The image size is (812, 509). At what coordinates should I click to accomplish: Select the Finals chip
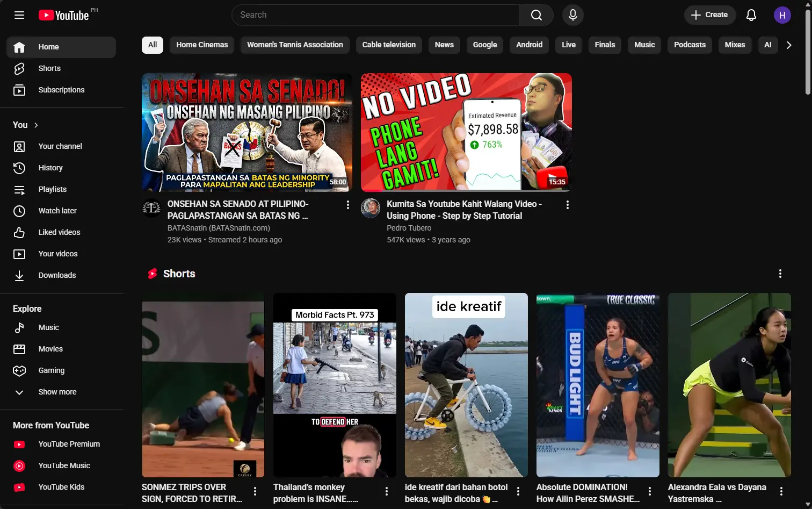click(605, 45)
